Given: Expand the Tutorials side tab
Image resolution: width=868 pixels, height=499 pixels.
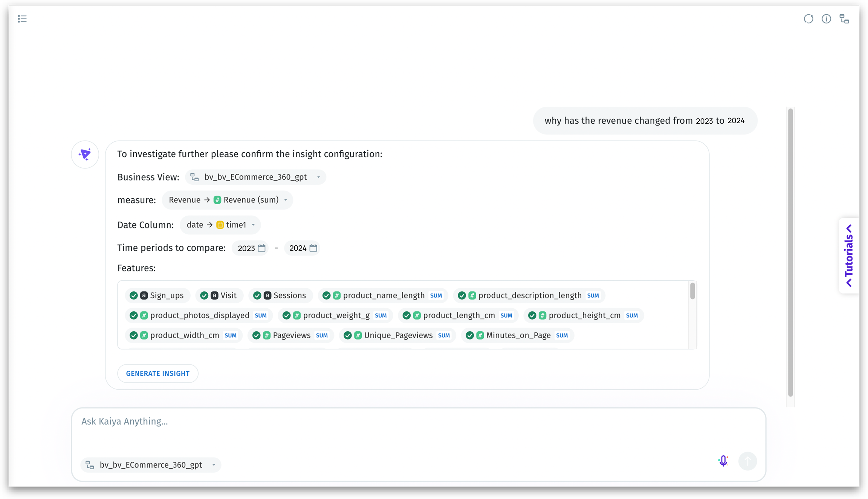Looking at the screenshot, I should (x=849, y=256).
